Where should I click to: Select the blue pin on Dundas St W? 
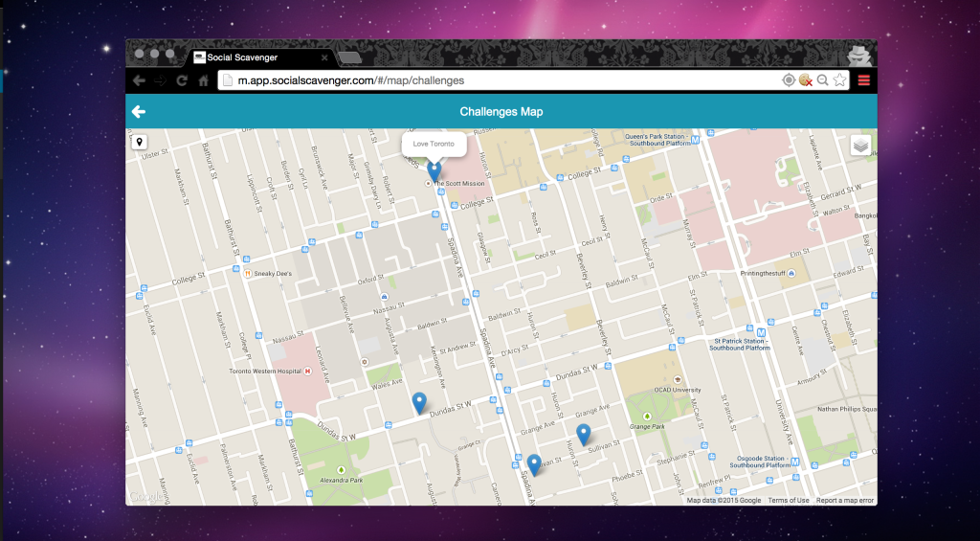(x=419, y=403)
